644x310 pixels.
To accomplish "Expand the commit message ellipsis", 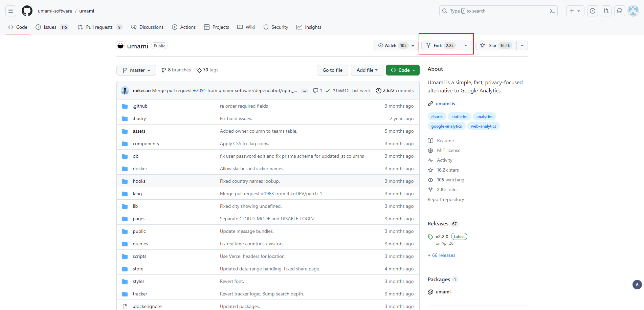I will (x=304, y=91).
